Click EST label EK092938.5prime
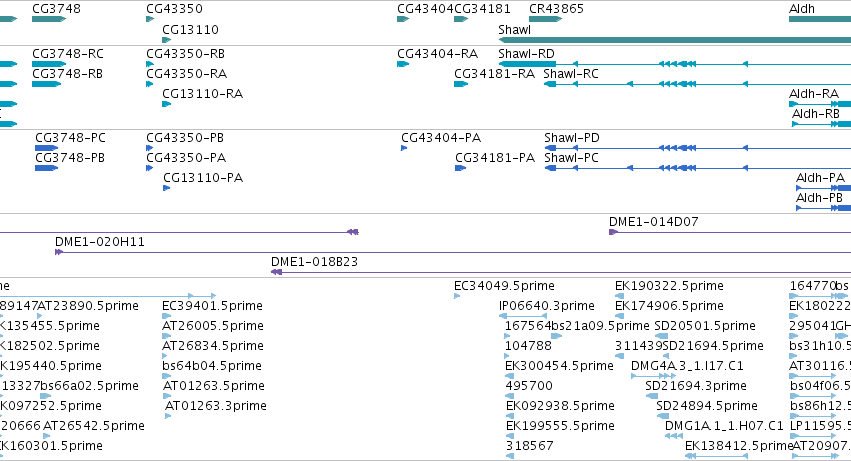This screenshot has height=461, width=851. [560, 407]
